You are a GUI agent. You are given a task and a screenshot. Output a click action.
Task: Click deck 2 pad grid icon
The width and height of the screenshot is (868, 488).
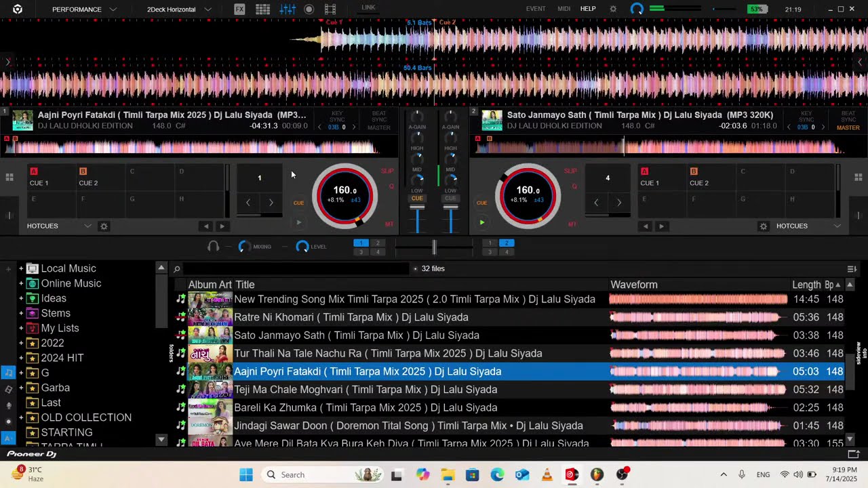(x=858, y=178)
